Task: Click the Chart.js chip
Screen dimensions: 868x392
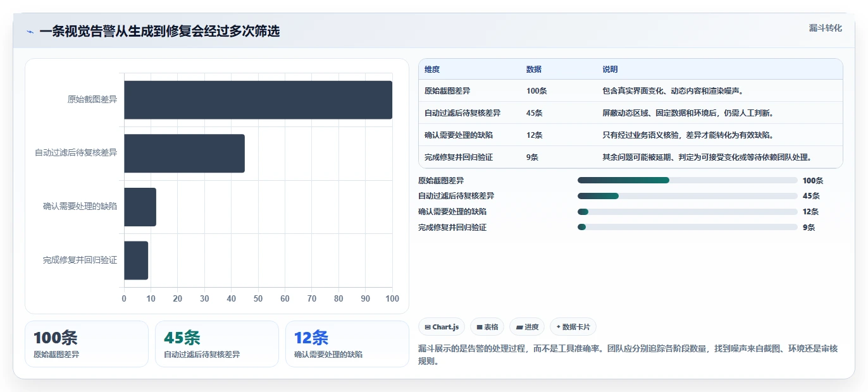Action: coord(442,327)
